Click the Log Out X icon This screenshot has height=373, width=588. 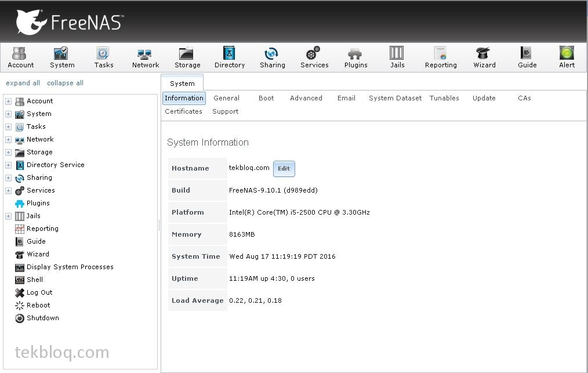[20, 293]
